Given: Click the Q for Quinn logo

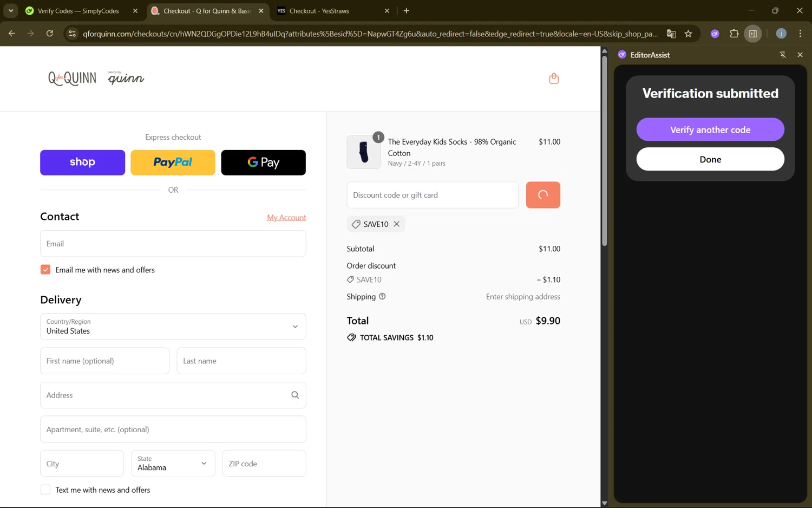Looking at the screenshot, I should pyautogui.click(x=72, y=79).
